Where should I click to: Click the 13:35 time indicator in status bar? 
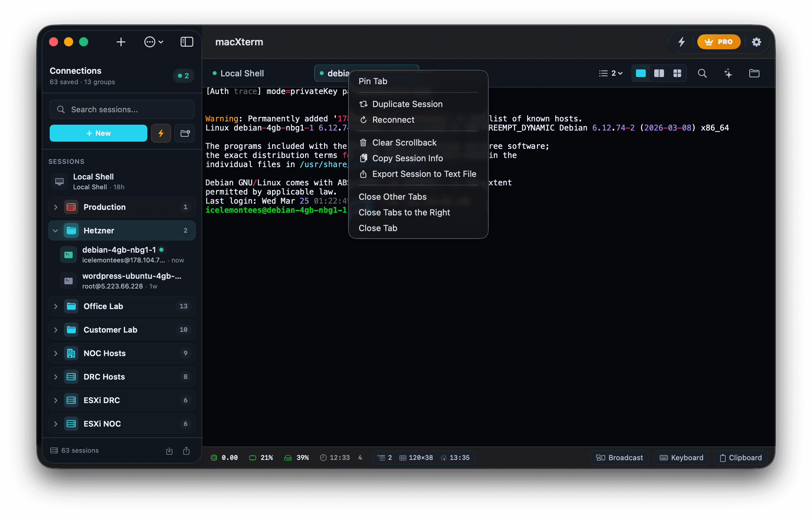point(455,458)
